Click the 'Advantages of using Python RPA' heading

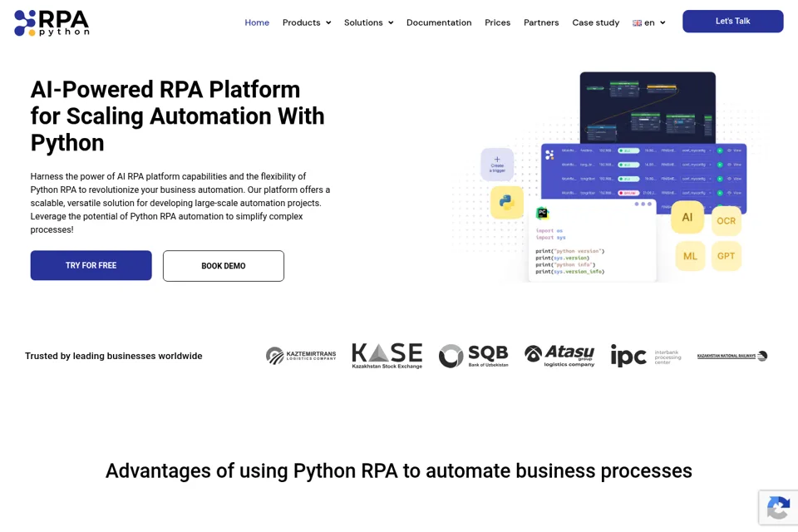[x=399, y=471]
